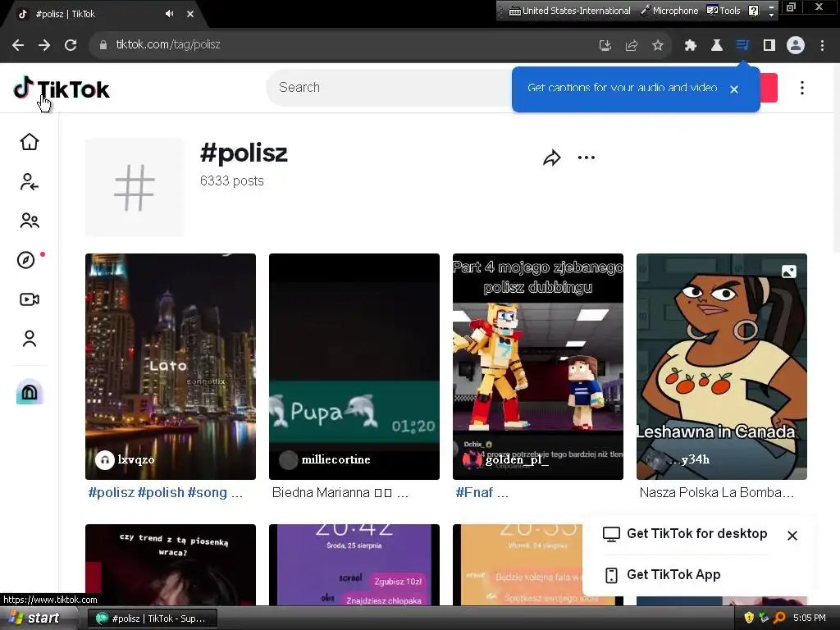Click the #polisz TikTok taskbar button
Viewport: 840px width, 630px height.
pos(153,619)
